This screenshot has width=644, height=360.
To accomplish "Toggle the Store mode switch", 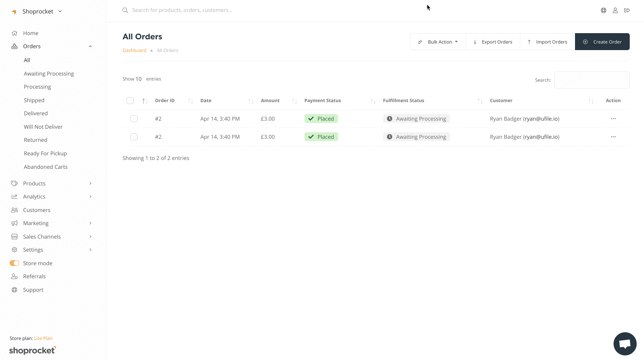I will [x=15, y=263].
